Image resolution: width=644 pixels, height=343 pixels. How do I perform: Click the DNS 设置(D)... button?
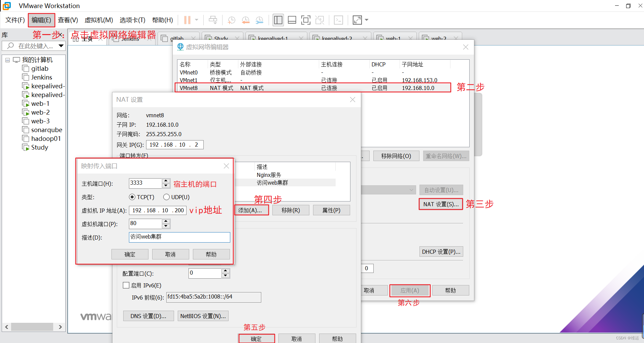click(148, 316)
